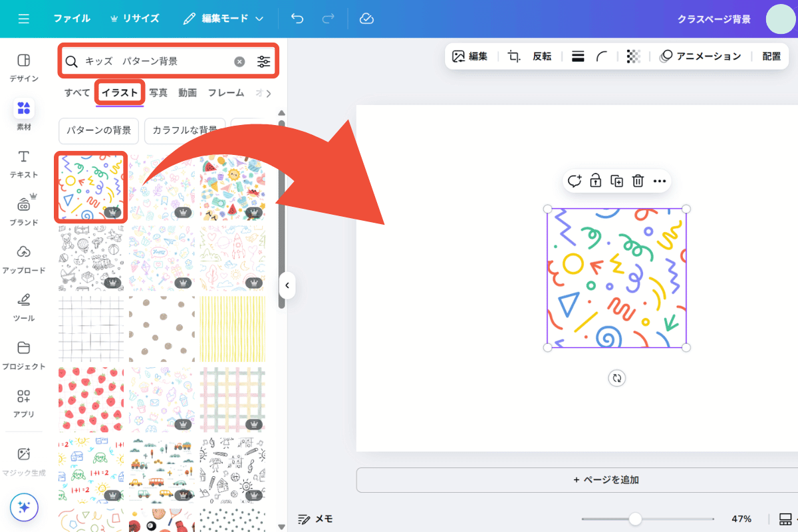798x532 pixels.
Task: Select the gray grid lines thumbnail
Action: 91,329
